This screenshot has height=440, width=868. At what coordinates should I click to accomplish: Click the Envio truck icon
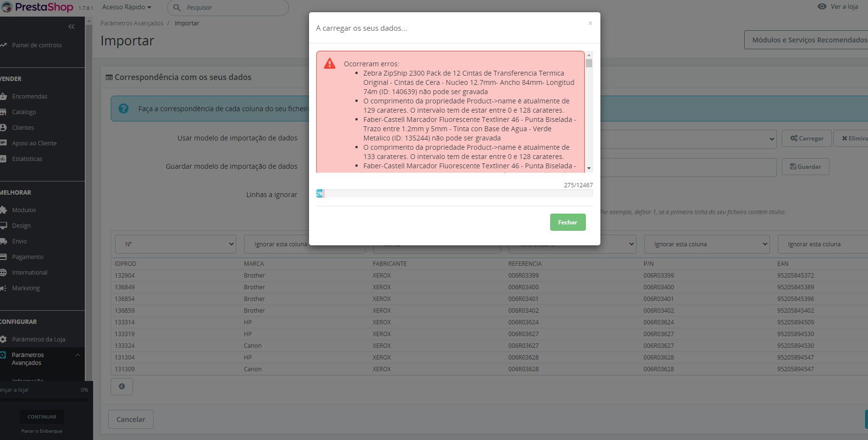coord(3,241)
